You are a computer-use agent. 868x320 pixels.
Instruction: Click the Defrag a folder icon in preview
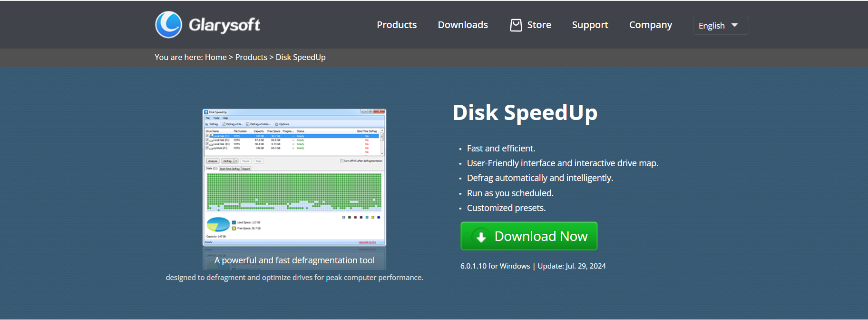247,124
